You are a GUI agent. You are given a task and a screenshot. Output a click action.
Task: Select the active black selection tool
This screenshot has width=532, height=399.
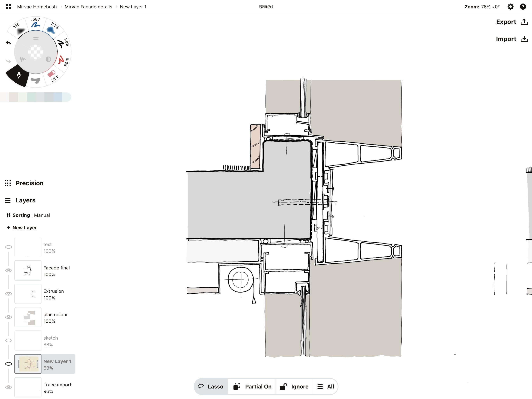[x=18, y=75]
